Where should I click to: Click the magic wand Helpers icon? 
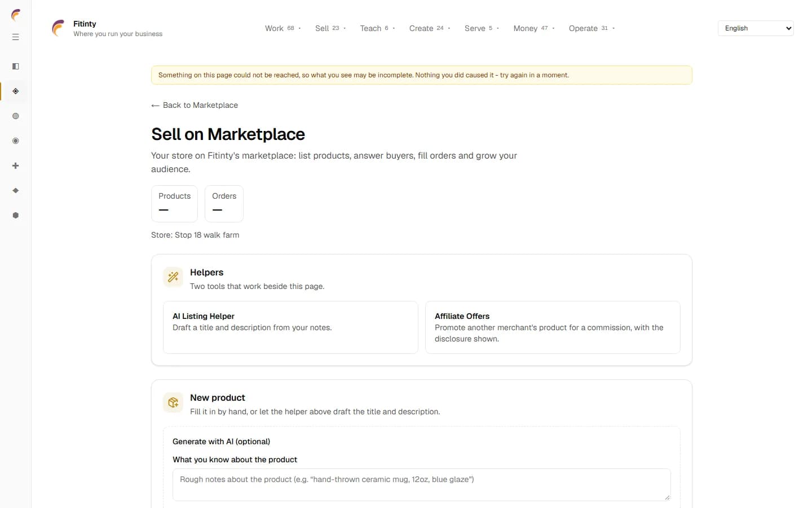coord(173,277)
